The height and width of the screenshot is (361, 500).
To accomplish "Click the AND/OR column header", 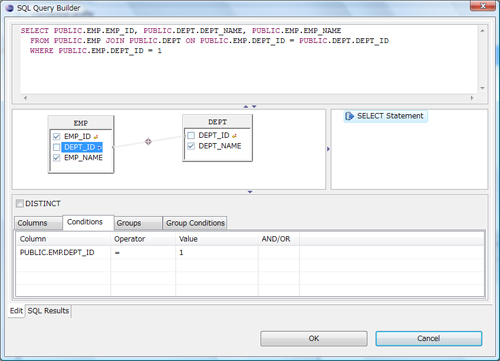I will pyautogui.click(x=279, y=239).
